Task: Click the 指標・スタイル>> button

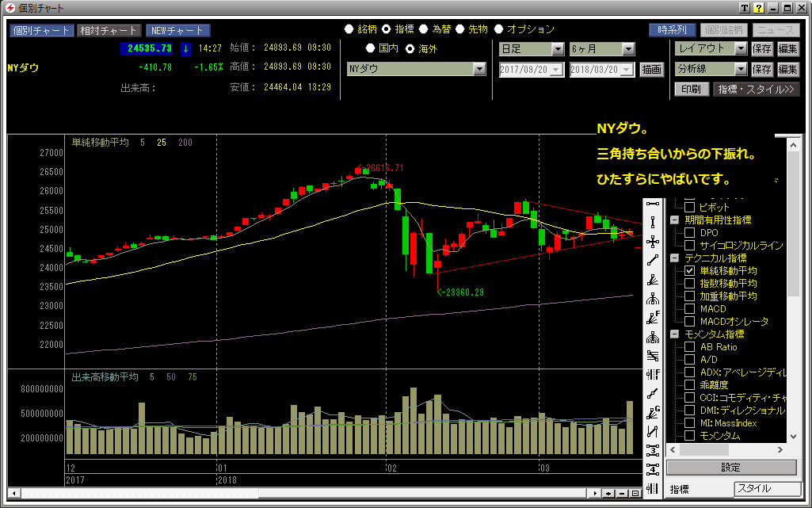Action: [x=756, y=89]
